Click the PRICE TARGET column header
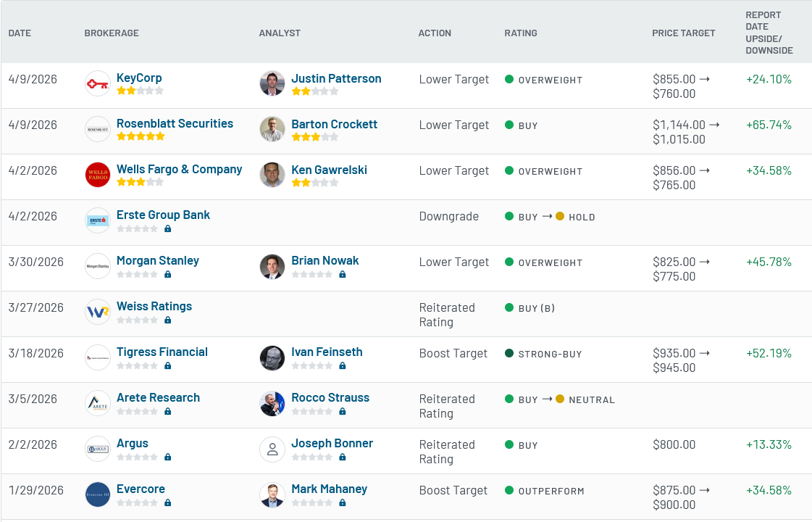 [684, 33]
